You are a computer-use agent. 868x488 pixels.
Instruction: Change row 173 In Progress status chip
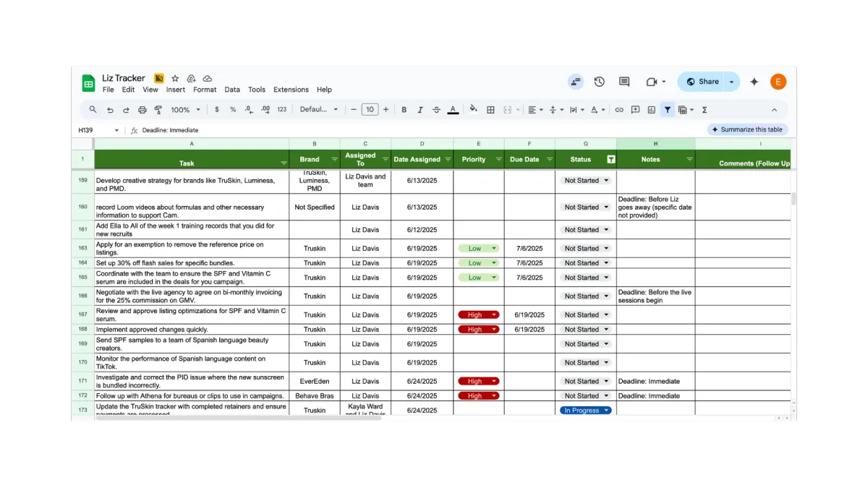pos(585,410)
